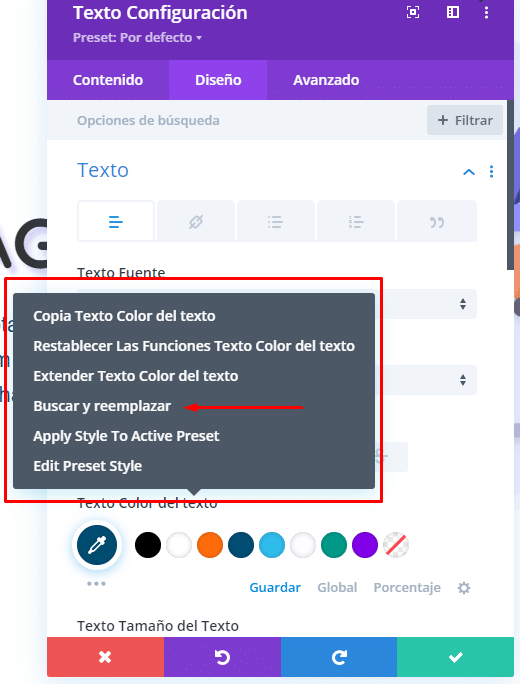
Task: Collapse the Texto section chevron
Action: click(469, 172)
